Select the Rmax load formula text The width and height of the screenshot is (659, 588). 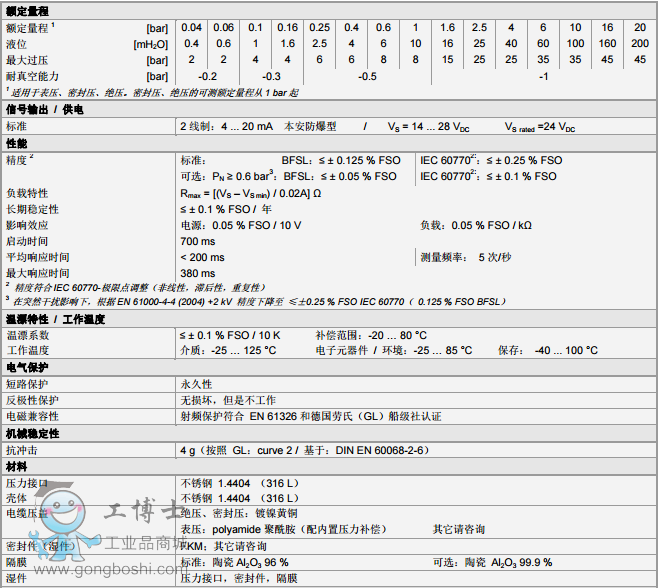[250, 193]
